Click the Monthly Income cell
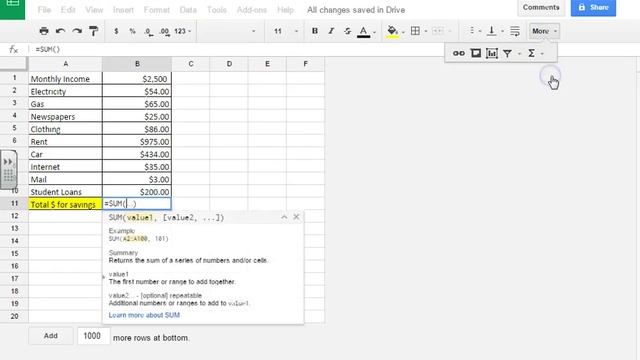 click(x=65, y=79)
